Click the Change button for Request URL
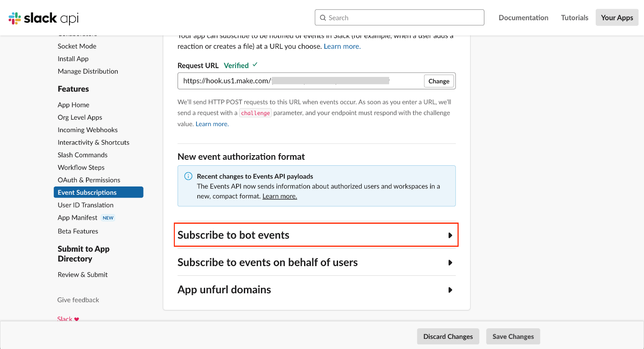Screen dimensions: 644x349 [439, 81]
